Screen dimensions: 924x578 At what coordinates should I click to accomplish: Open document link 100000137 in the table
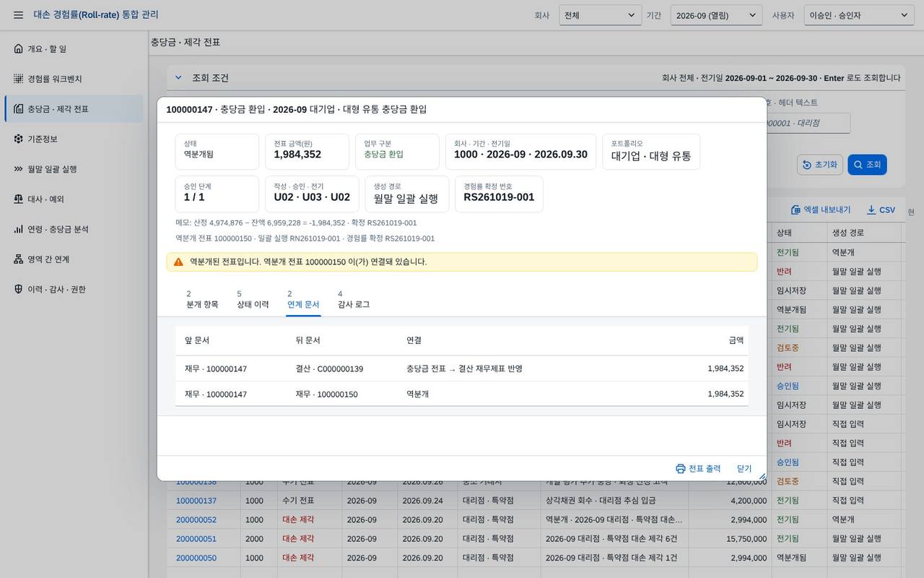coord(196,501)
